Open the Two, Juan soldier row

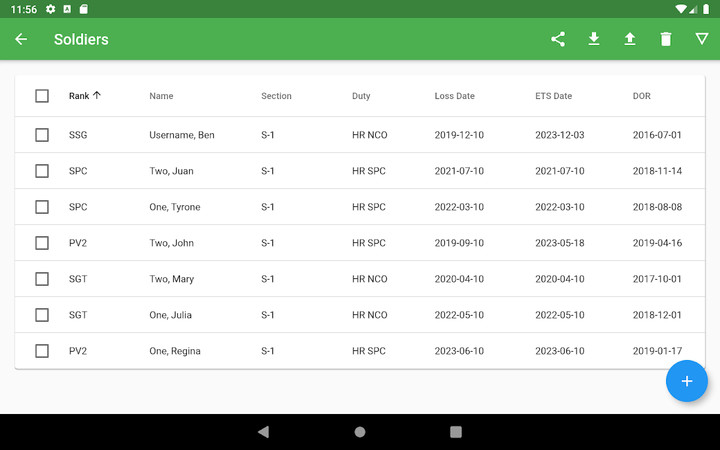click(x=171, y=171)
